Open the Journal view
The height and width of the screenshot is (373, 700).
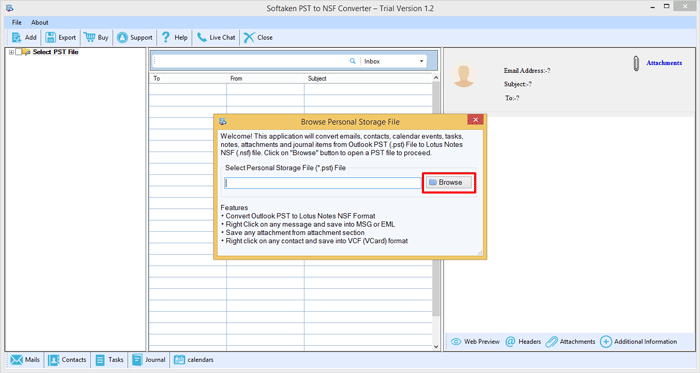coord(149,360)
